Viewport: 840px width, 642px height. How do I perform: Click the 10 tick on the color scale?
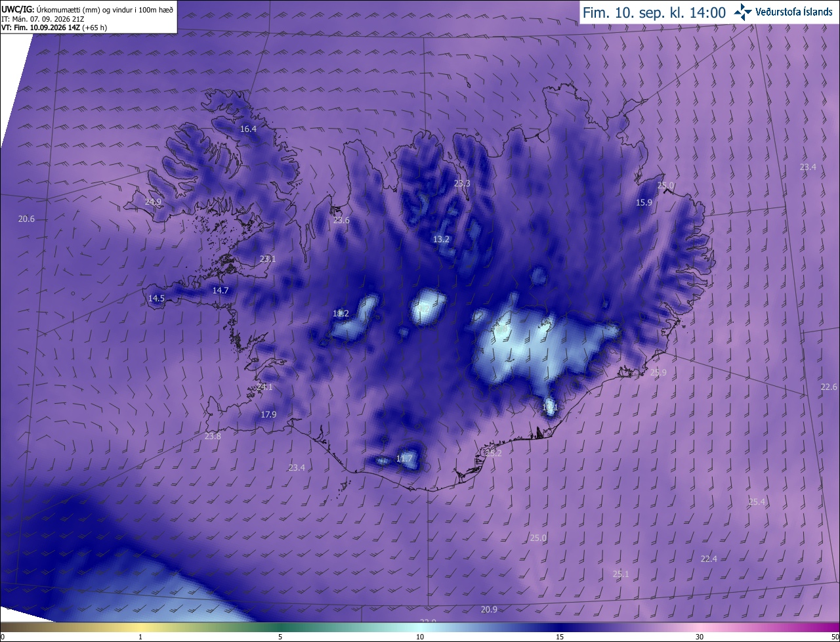pyautogui.click(x=420, y=637)
